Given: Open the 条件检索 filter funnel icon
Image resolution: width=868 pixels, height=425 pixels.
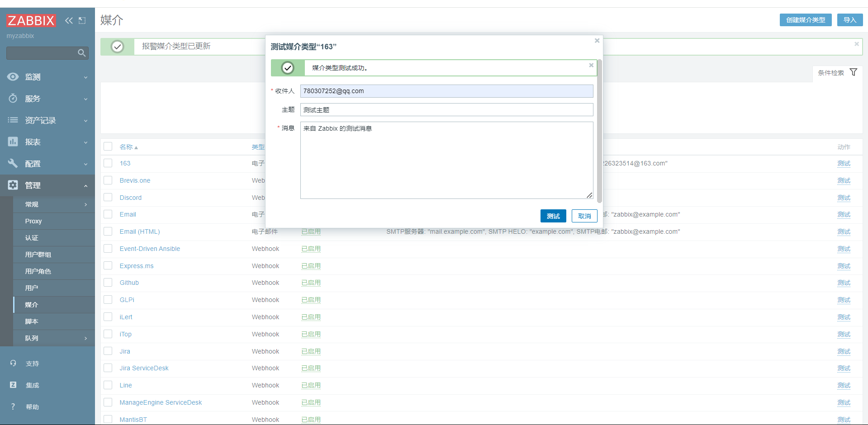Looking at the screenshot, I should click(853, 72).
